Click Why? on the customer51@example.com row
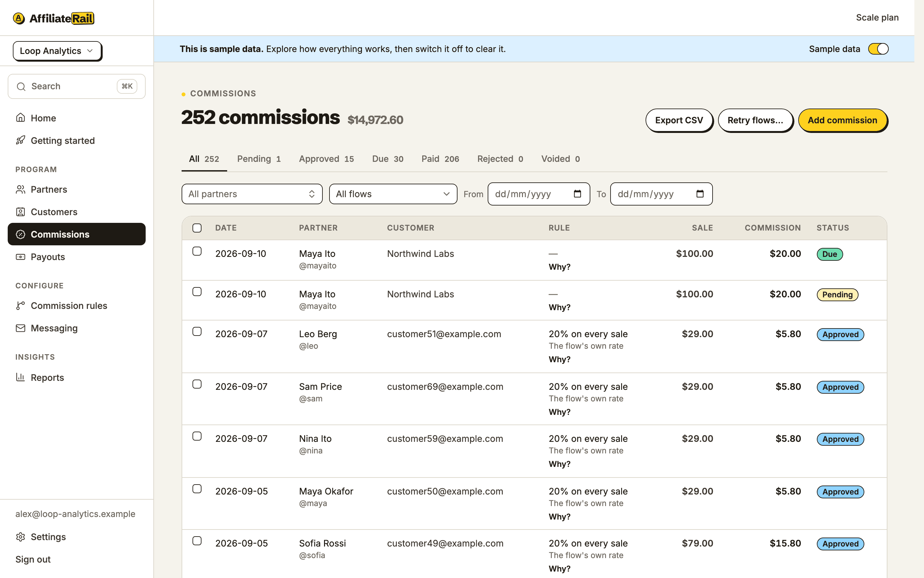Image resolution: width=924 pixels, height=578 pixels. point(559,359)
